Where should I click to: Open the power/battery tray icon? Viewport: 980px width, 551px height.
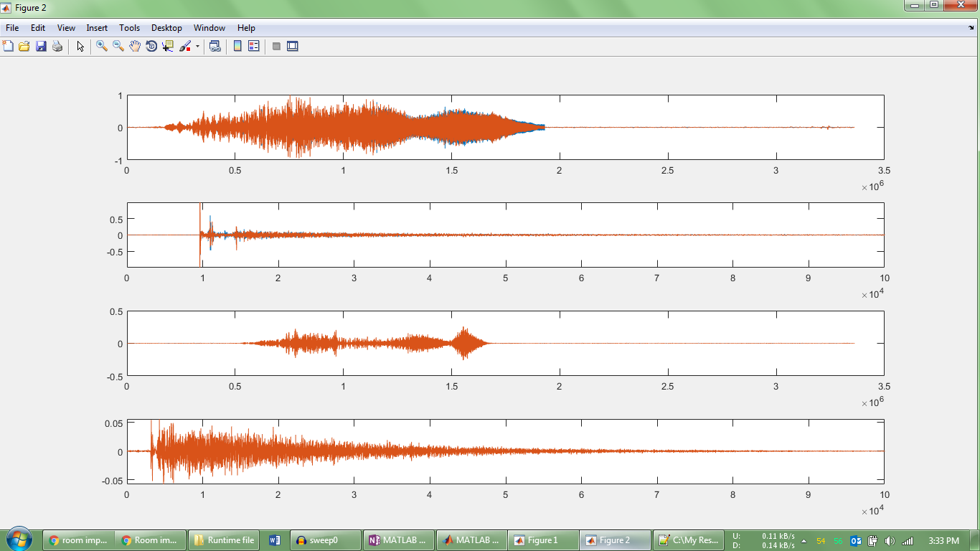point(873,540)
